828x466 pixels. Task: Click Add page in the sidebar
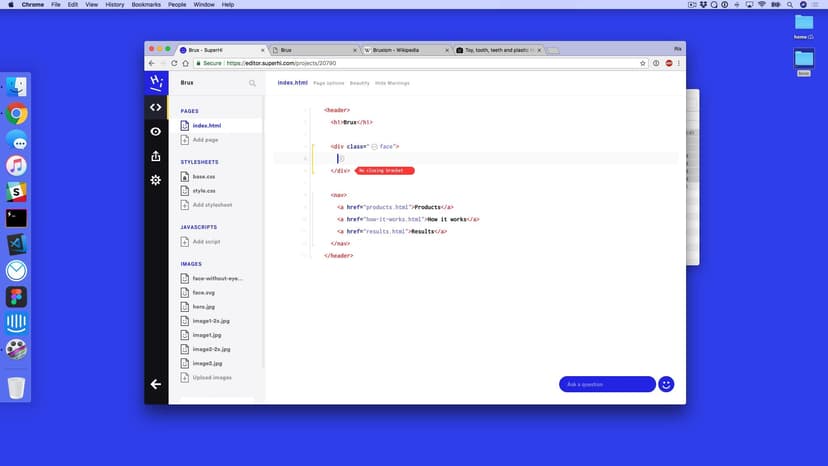[205, 140]
